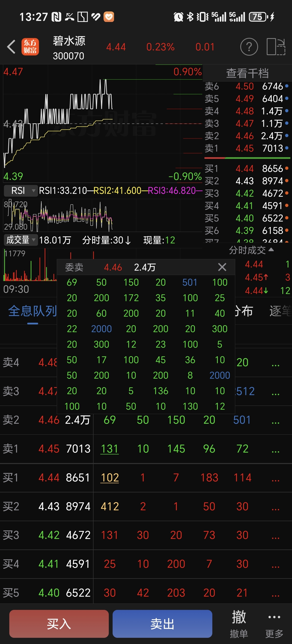This screenshot has width=292, height=644.
Task: Open the 东方财富 logo icon
Action: click(30, 47)
